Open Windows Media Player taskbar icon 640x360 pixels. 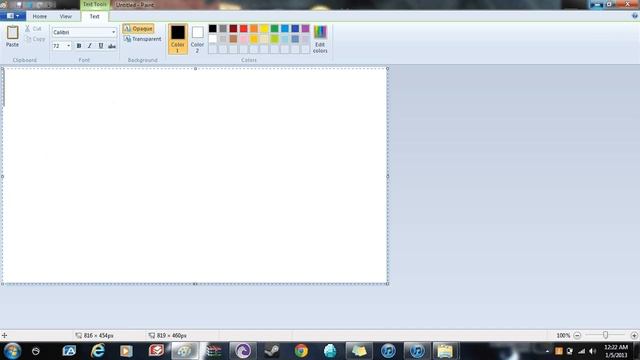[x=126, y=351]
